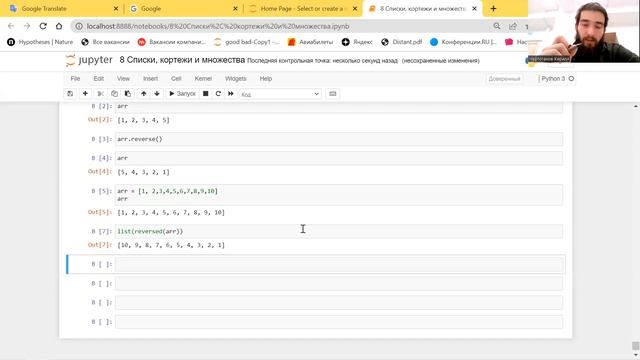Click the page vertical scrollbar thumb
Viewport: 640px width, 360px height.
pyautogui.click(x=636, y=346)
